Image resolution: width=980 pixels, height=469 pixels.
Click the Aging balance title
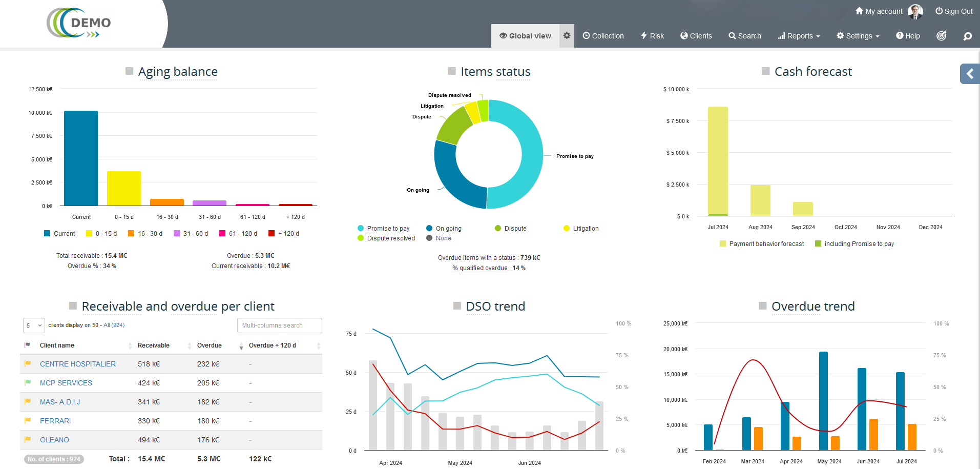(178, 72)
